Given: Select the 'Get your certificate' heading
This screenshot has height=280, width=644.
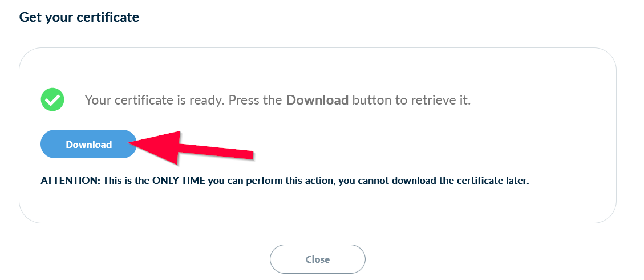Looking at the screenshot, I should (x=79, y=17).
